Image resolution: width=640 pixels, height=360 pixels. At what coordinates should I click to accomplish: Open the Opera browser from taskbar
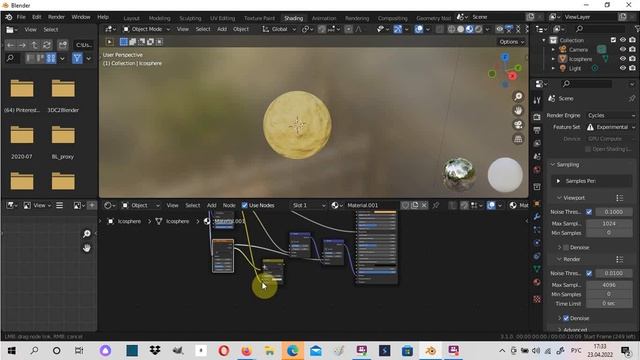(223, 351)
